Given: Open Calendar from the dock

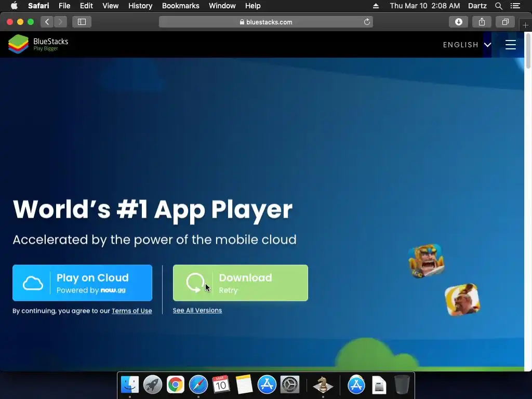Looking at the screenshot, I should [221, 385].
